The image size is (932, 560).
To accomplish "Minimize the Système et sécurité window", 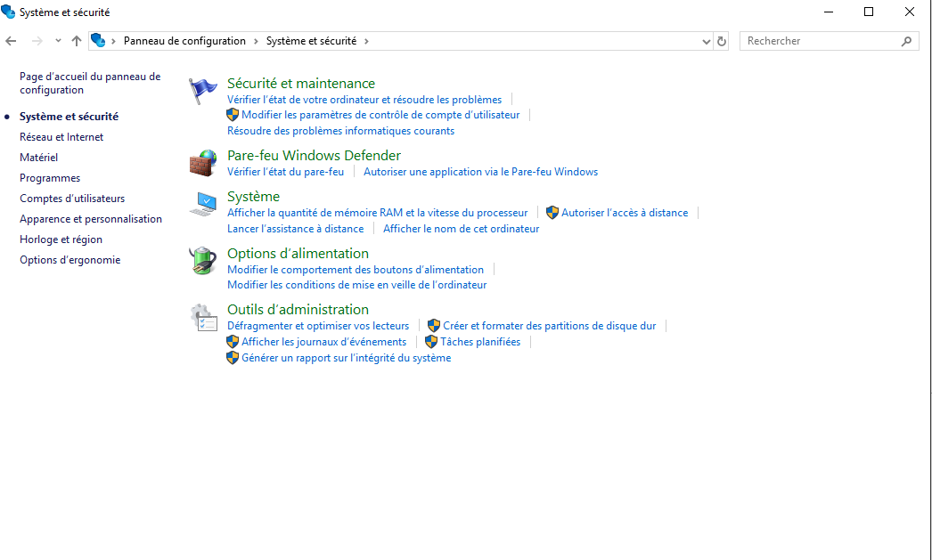I will coord(828,12).
